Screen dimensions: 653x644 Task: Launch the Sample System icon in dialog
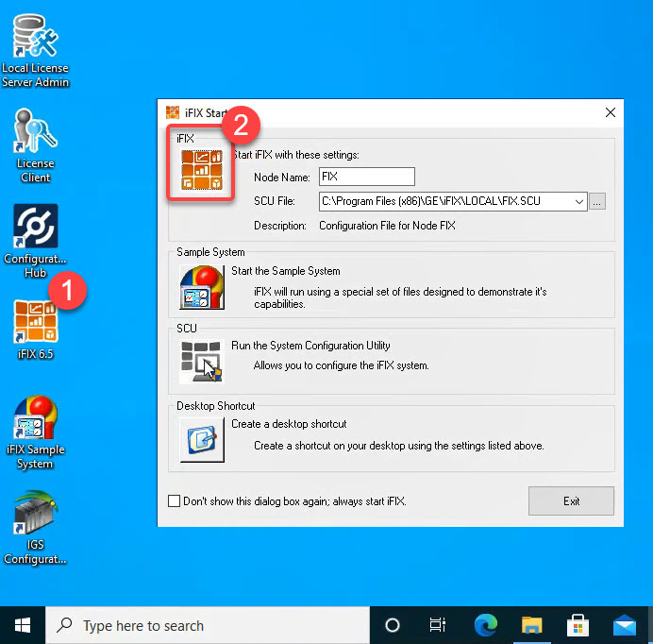[202, 287]
